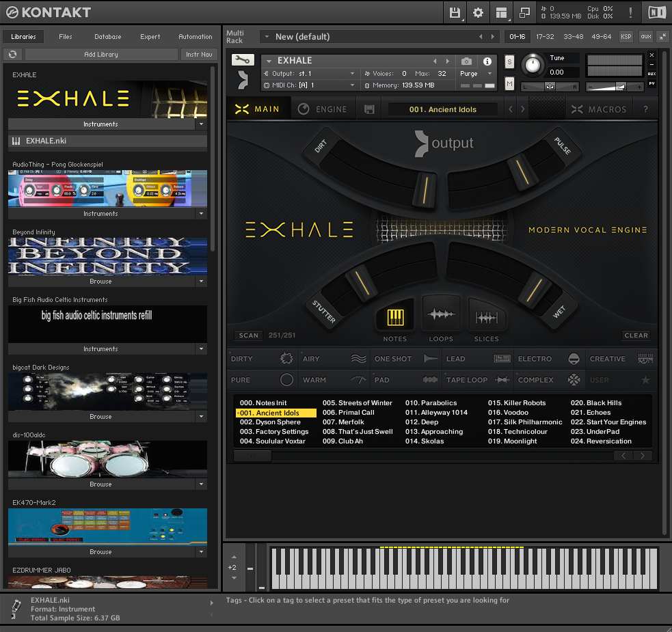
Task: Click the library refresh icon
Action: 13,55
